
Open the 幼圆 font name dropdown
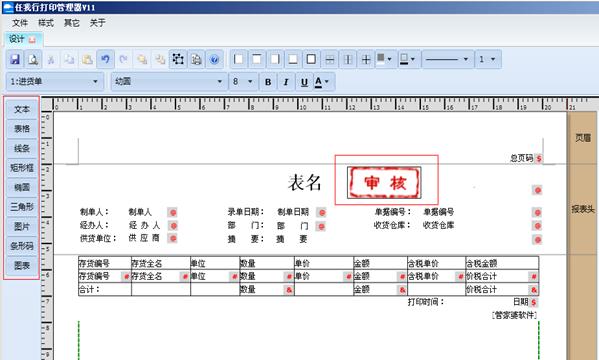click(168, 81)
